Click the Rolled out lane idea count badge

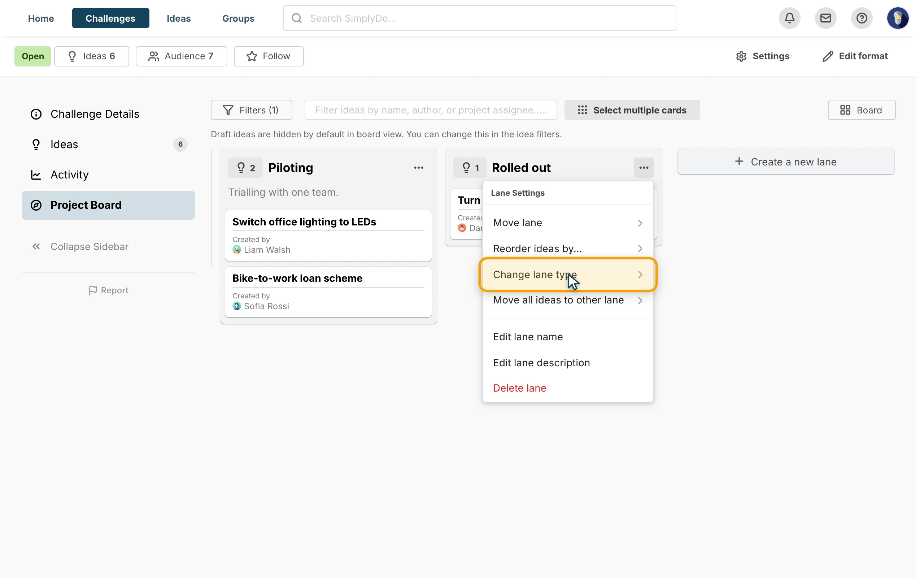point(470,167)
